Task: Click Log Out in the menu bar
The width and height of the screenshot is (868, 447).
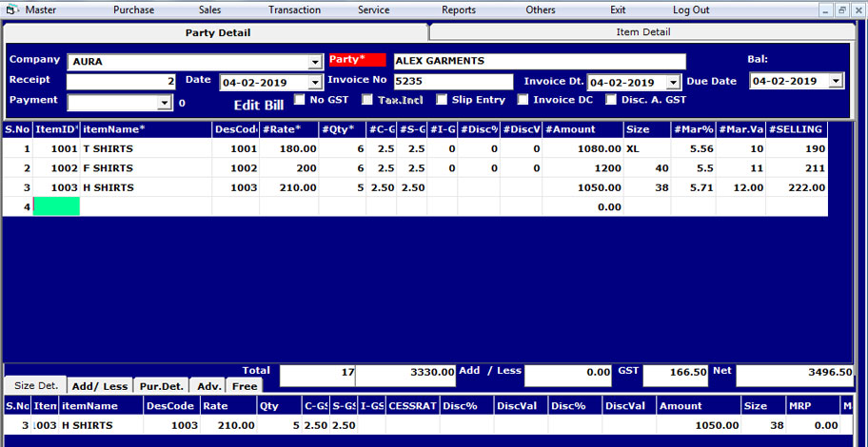Action: (x=691, y=10)
